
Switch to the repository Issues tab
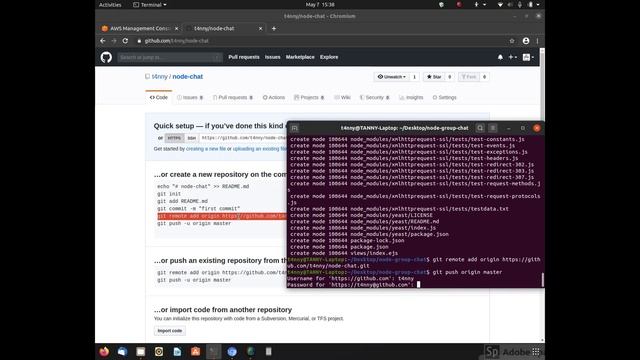190,98
